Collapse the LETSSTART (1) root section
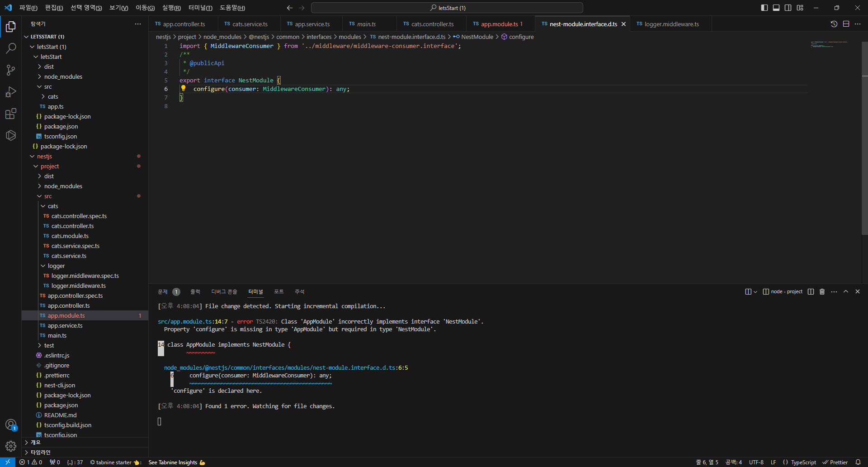Image resolution: width=868 pixels, height=467 pixels. 85,37
